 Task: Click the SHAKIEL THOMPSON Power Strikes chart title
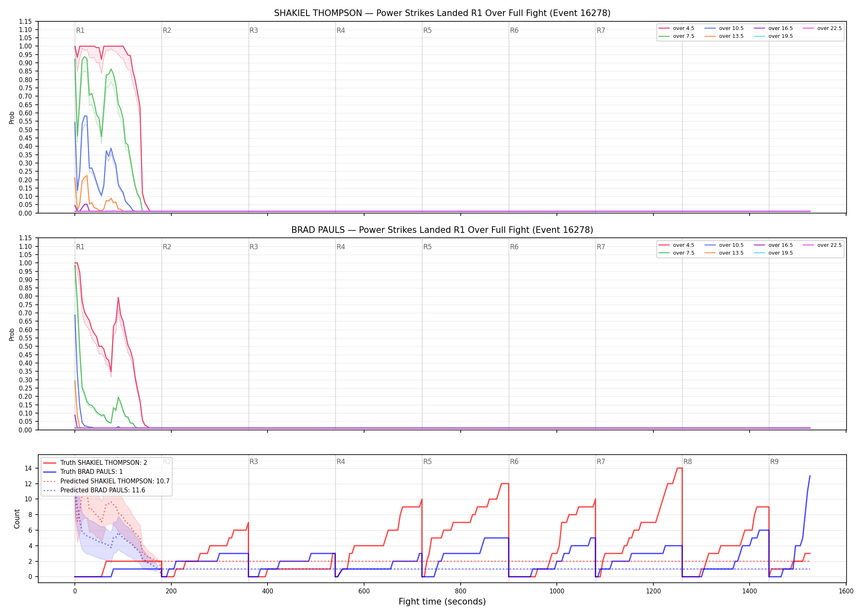click(442, 13)
